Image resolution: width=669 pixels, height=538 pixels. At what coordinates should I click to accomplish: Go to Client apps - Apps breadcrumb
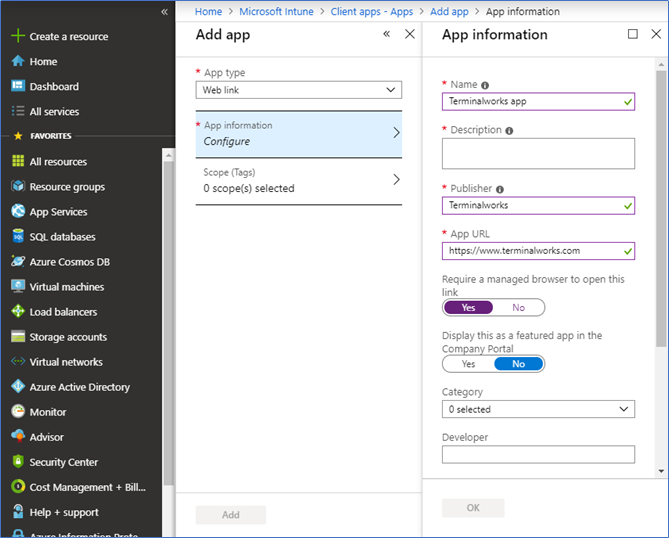[x=372, y=12]
